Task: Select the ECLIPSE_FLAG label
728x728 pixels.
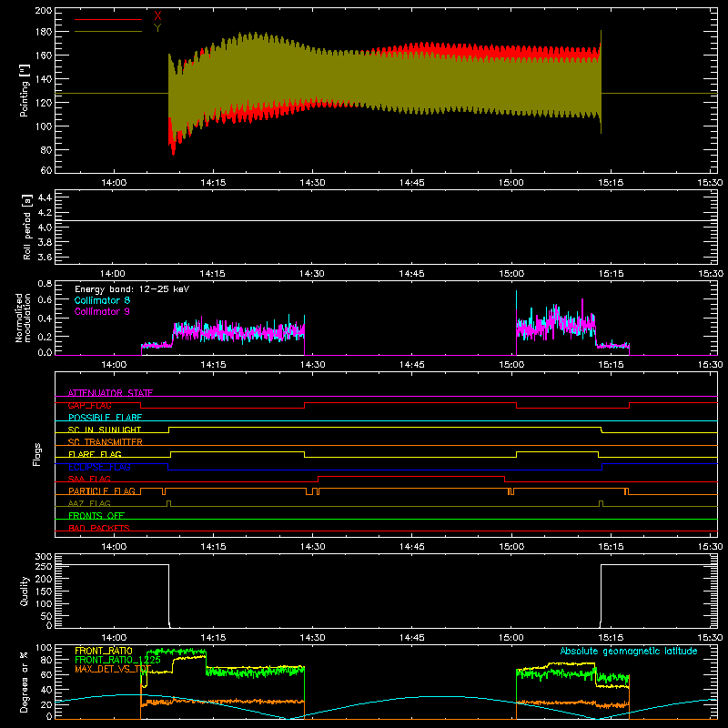Action: point(99,467)
